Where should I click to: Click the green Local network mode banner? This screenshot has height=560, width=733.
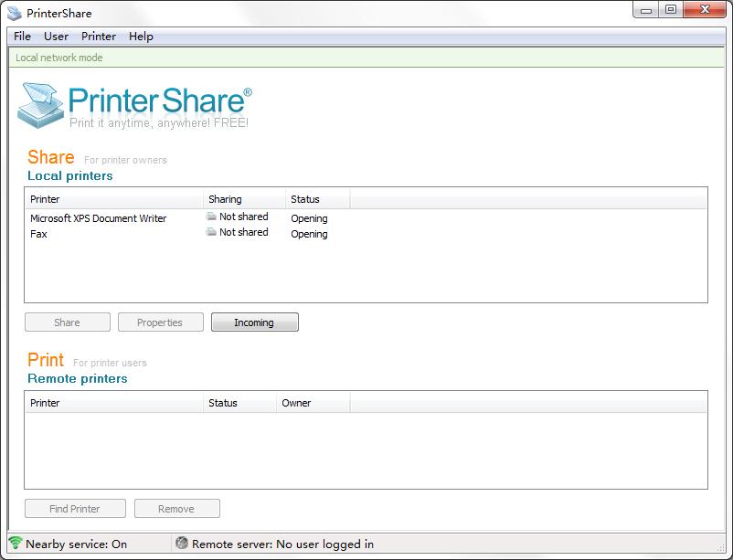366,58
